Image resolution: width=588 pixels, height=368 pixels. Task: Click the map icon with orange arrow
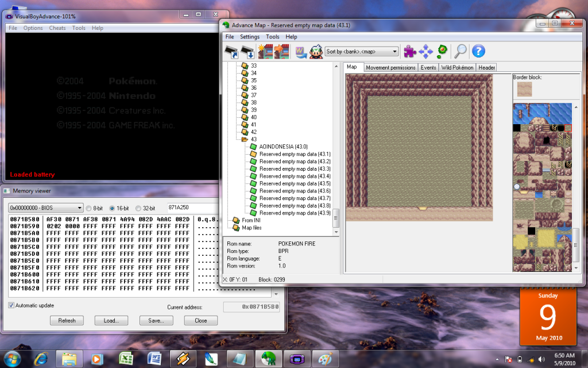pos(281,51)
